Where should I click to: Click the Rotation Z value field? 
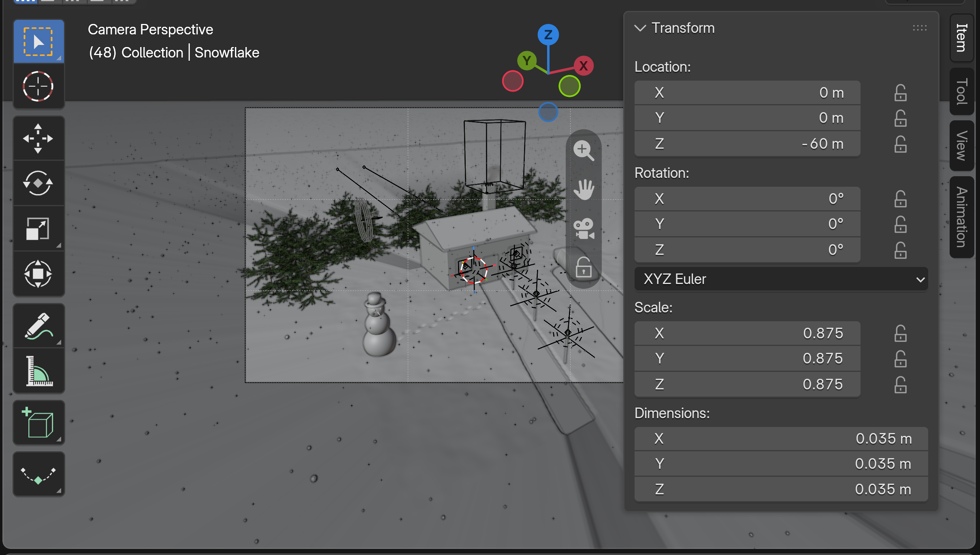tap(747, 250)
